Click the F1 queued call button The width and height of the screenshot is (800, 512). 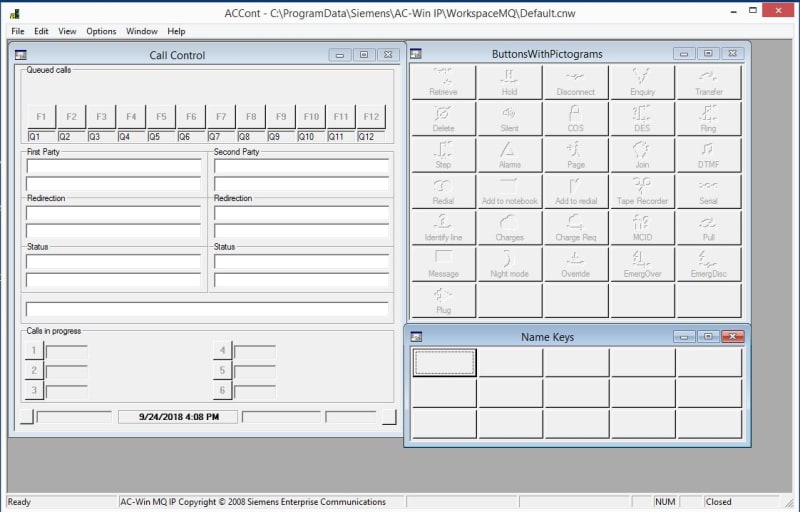41,117
